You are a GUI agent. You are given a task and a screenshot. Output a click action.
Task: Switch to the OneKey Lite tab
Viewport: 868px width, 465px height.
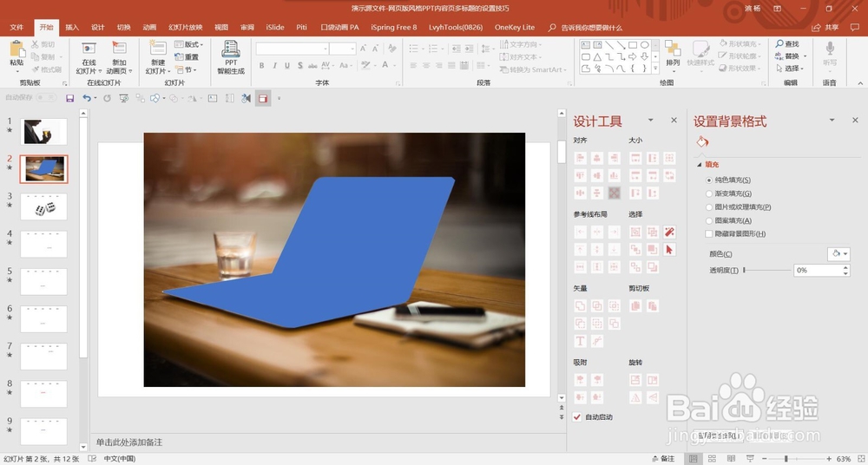pyautogui.click(x=515, y=27)
